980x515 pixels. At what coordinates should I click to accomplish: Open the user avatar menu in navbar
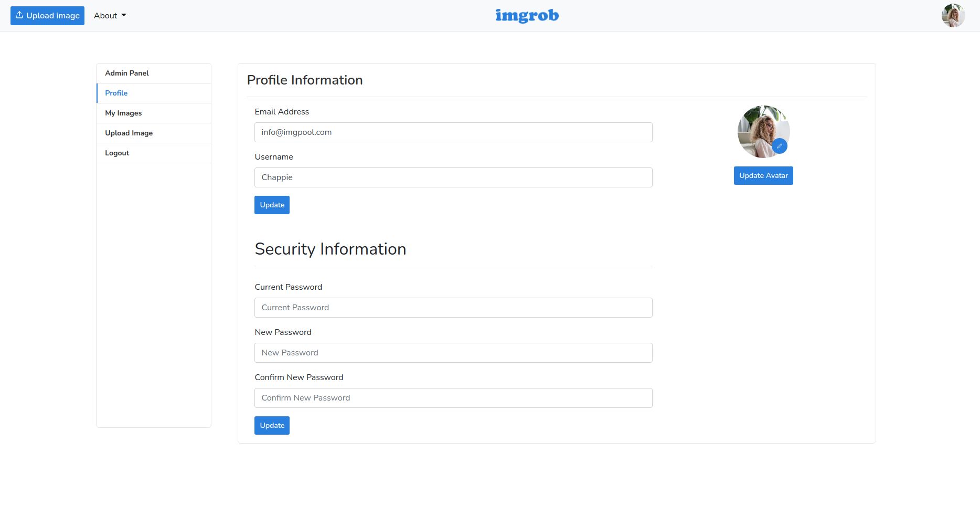tap(953, 16)
